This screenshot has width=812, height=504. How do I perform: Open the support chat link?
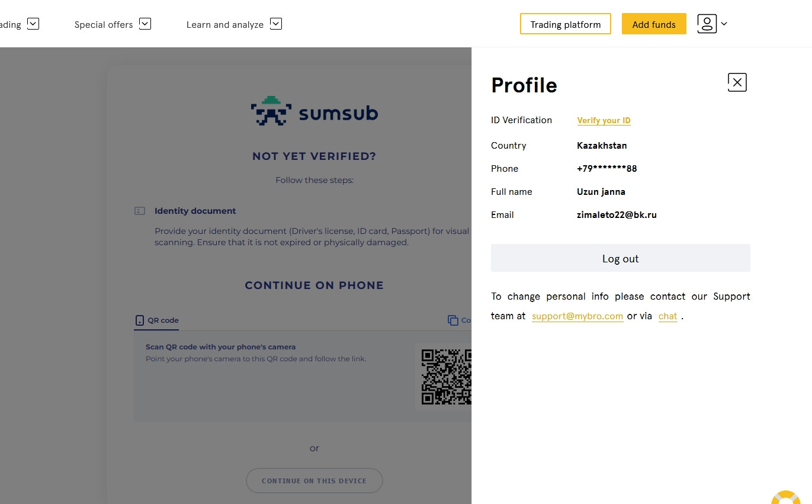point(667,316)
